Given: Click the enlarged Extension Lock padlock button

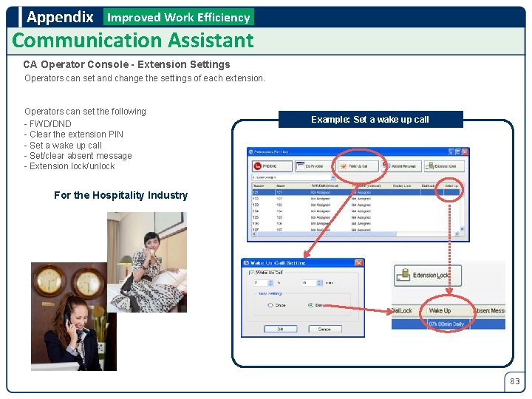Looking at the screenshot, I should coord(428,275).
